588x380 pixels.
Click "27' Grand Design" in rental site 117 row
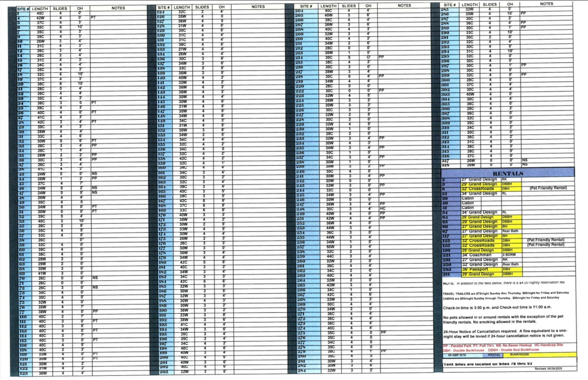480,236
